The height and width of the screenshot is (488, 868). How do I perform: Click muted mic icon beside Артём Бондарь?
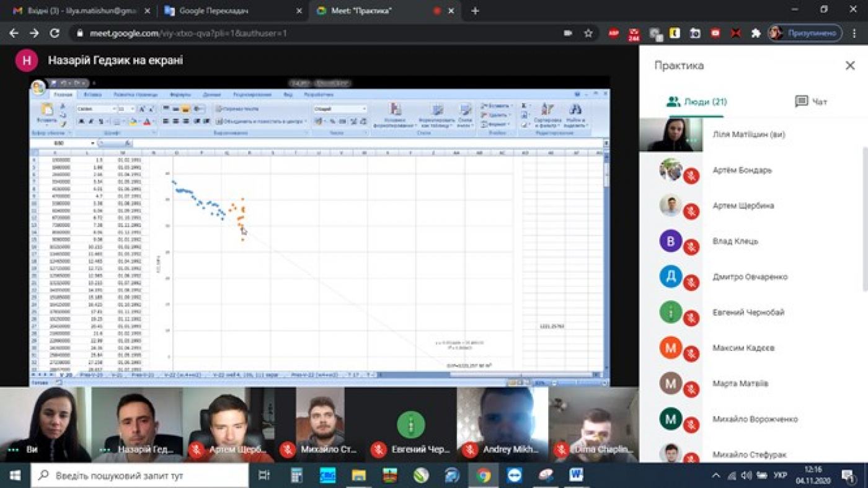coord(691,176)
